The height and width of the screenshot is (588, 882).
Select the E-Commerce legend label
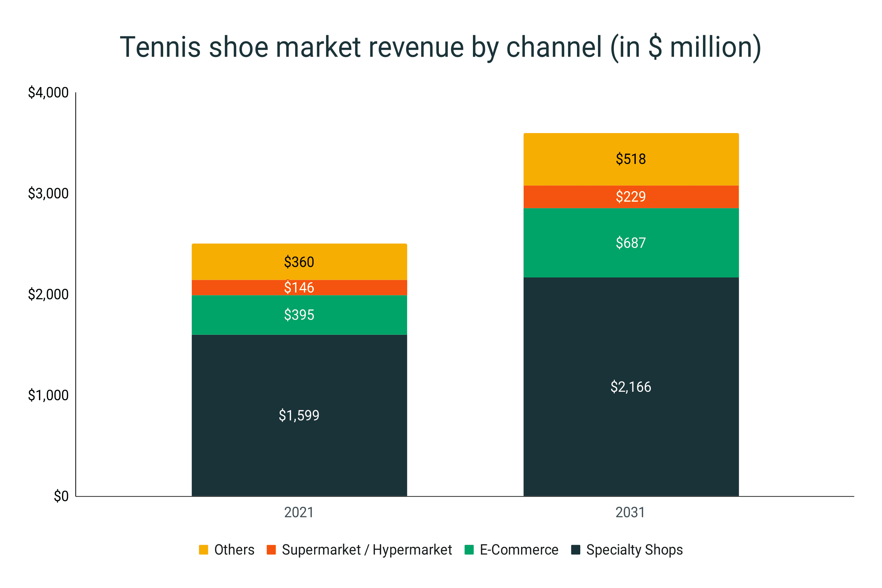coord(519,550)
